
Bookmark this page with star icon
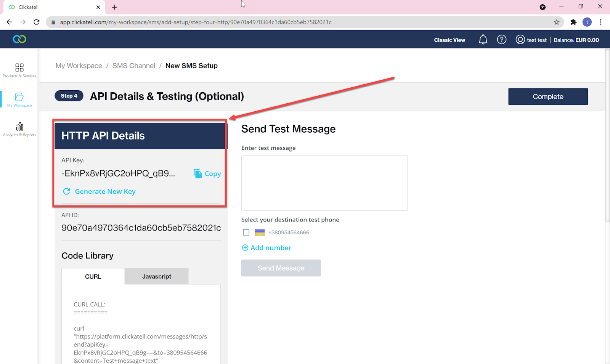(x=557, y=22)
